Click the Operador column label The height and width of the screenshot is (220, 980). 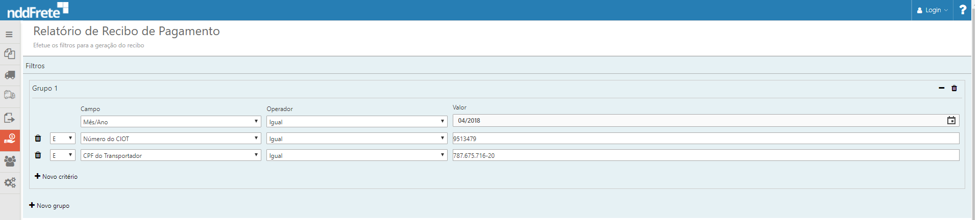click(280, 109)
